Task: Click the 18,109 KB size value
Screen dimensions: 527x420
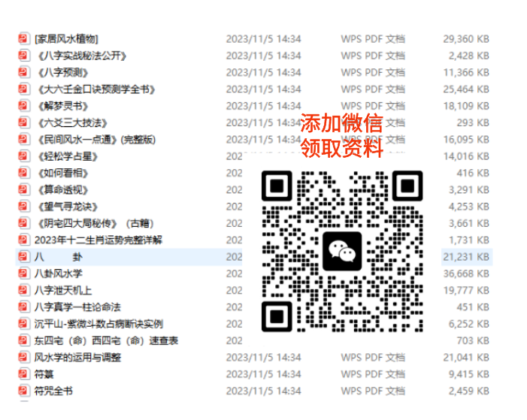Action: (x=466, y=106)
